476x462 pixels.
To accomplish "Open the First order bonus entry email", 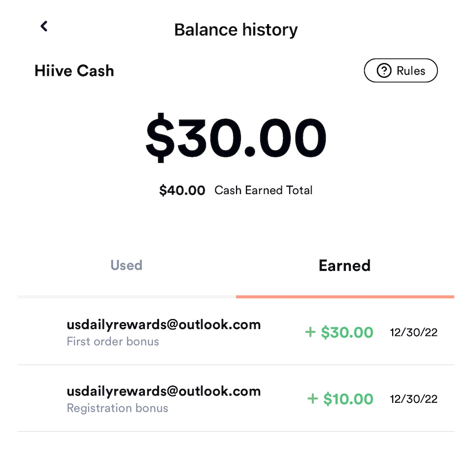I will click(x=164, y=325).
